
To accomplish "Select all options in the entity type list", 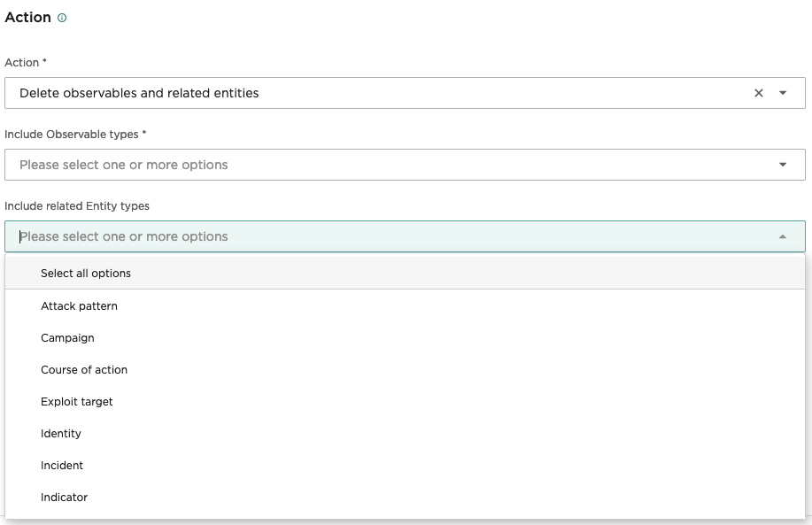I will coord(85,274).
